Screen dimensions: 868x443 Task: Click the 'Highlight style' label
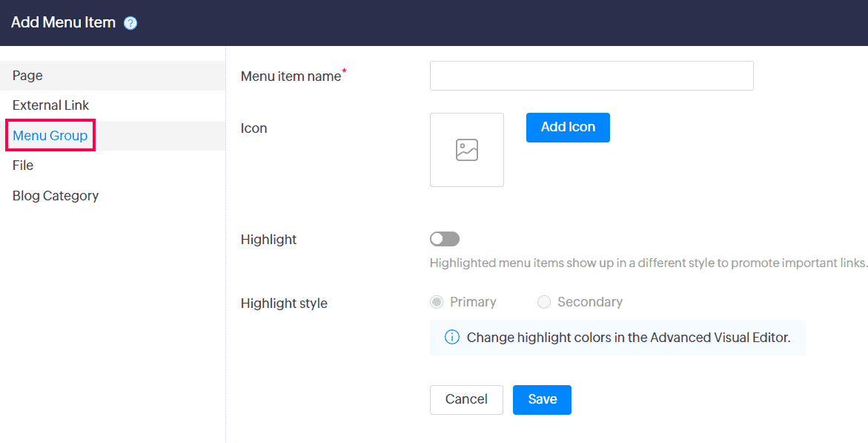click(x=284, y=303)
